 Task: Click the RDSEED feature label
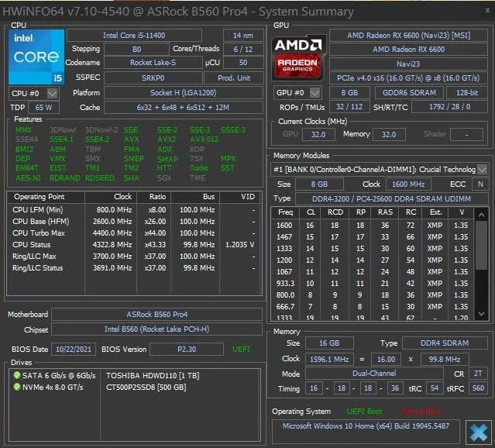(100, 177)
